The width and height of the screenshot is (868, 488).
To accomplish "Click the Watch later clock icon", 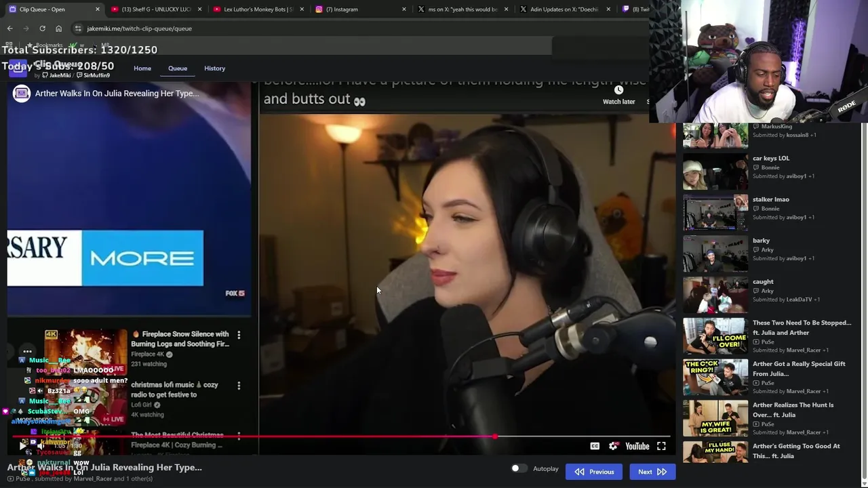I will pos(618,90).
